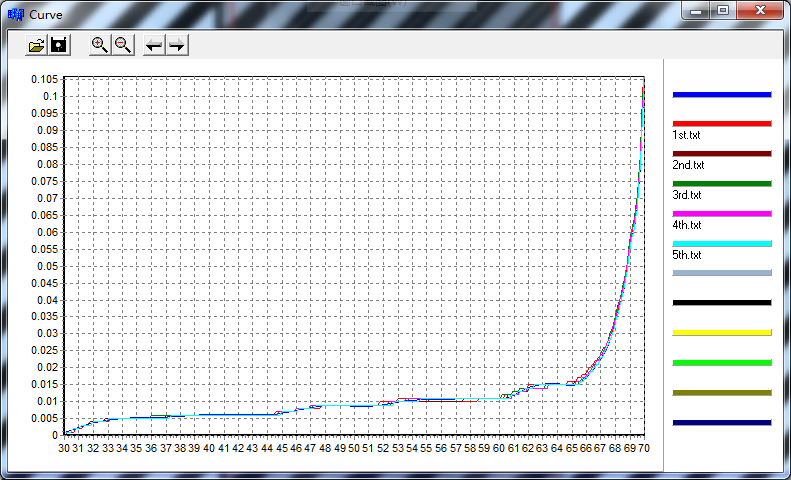791x480 pixels.
Task: Click the Curve app icon in title bar
Action: 15,14
